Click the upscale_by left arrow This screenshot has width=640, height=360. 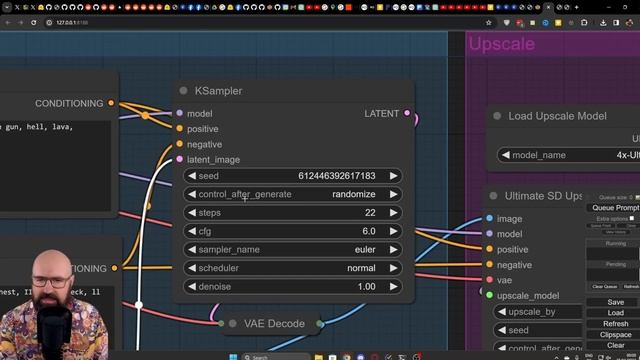click(x=502, y=312)
